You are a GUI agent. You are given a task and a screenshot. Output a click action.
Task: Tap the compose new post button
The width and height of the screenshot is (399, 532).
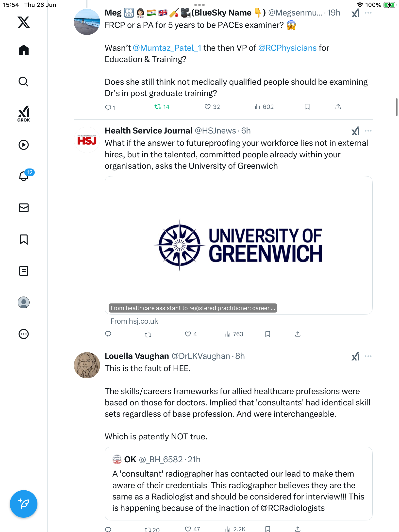click(x=24, y=504)
